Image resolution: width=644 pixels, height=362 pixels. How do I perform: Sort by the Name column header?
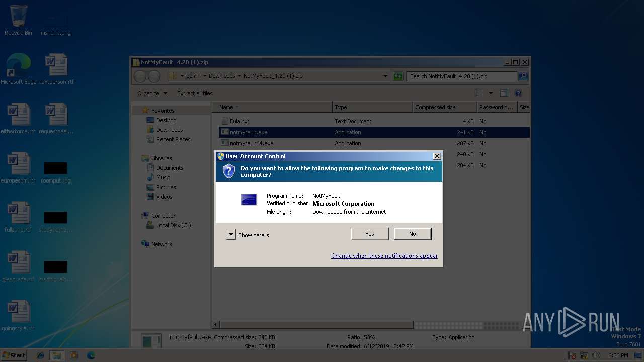(272, 107)
